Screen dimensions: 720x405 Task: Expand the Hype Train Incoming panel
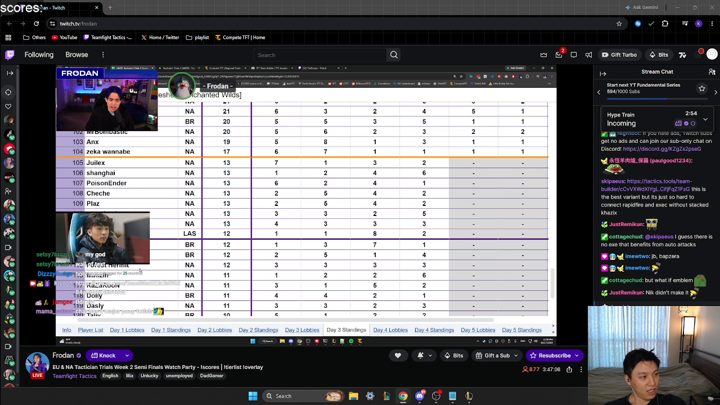705,119
